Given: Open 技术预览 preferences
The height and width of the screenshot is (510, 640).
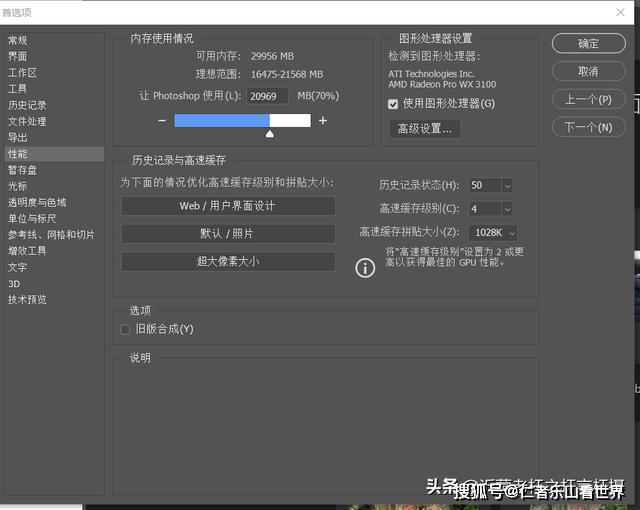Looking at the screenshot, I should (27, 299).
